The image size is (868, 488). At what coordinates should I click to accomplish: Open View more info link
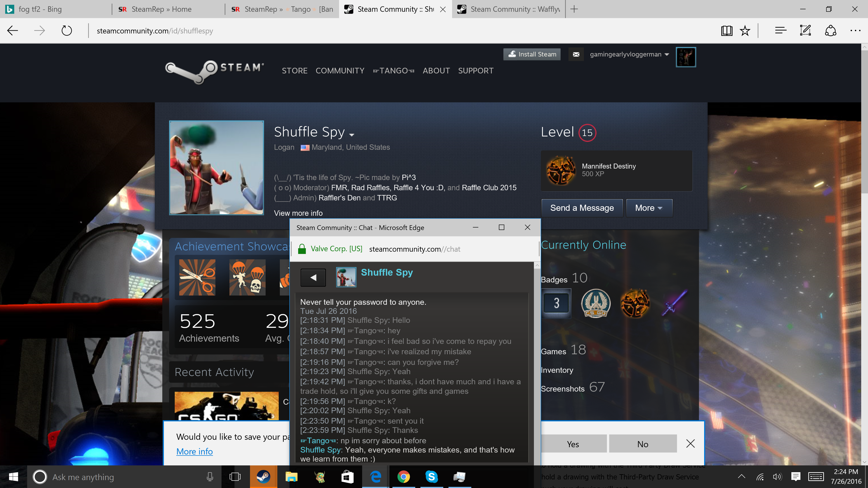pos(298,213)
